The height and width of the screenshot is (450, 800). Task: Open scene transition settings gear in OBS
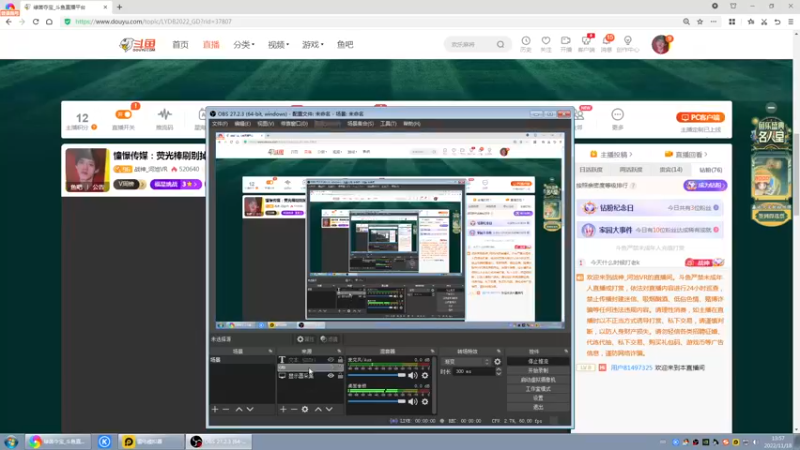pos(497,362)
